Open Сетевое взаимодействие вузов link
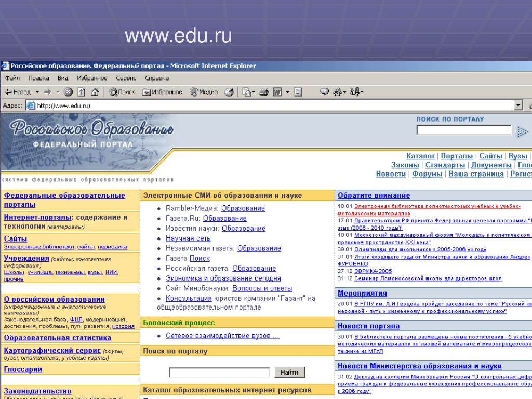 pyautogui.click(x=222, y=335)
